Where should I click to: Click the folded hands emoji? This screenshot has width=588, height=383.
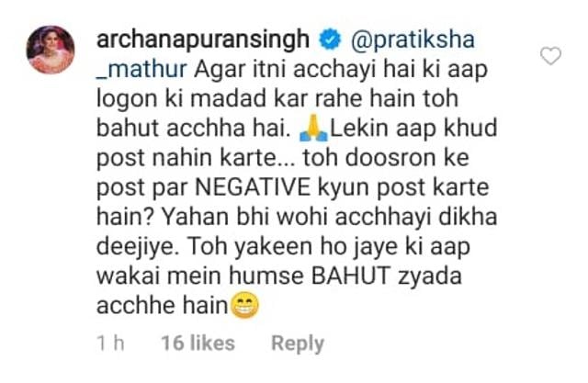pyautogui.click(x=313, y=129)
